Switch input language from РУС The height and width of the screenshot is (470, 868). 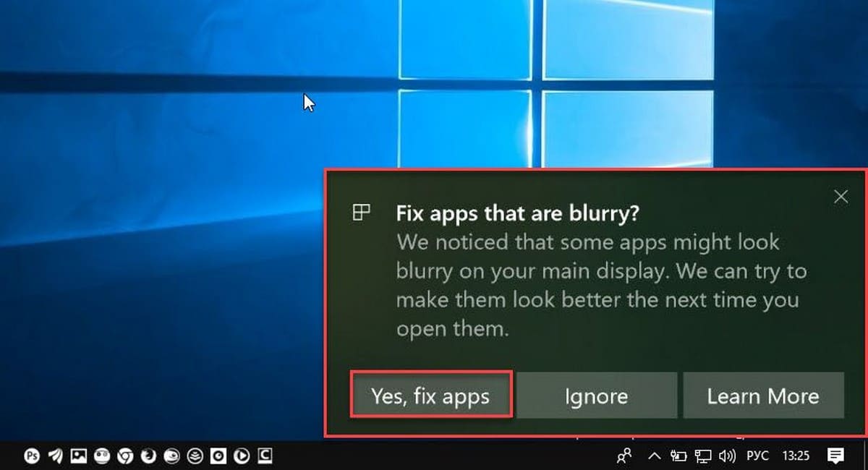[757, 456]
